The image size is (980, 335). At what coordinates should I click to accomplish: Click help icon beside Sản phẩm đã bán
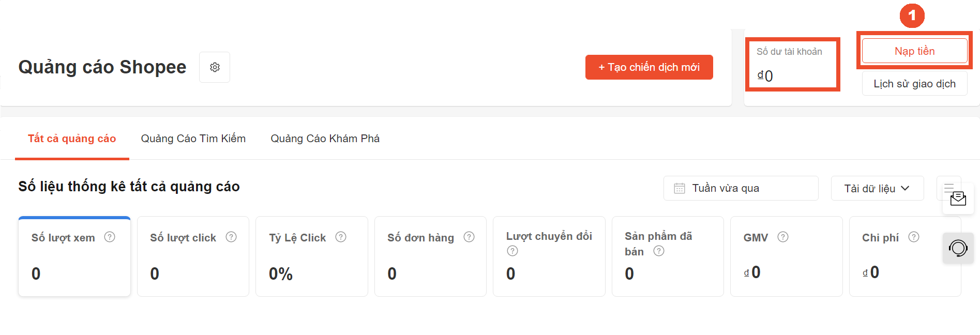click(x=659, y=251)
